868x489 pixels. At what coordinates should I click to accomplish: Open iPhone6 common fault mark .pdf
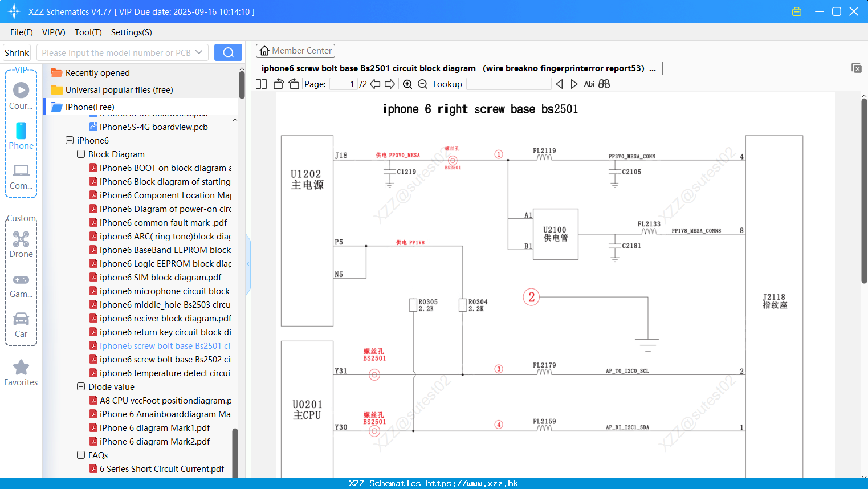pyautogui.click(x=158, y=222)
